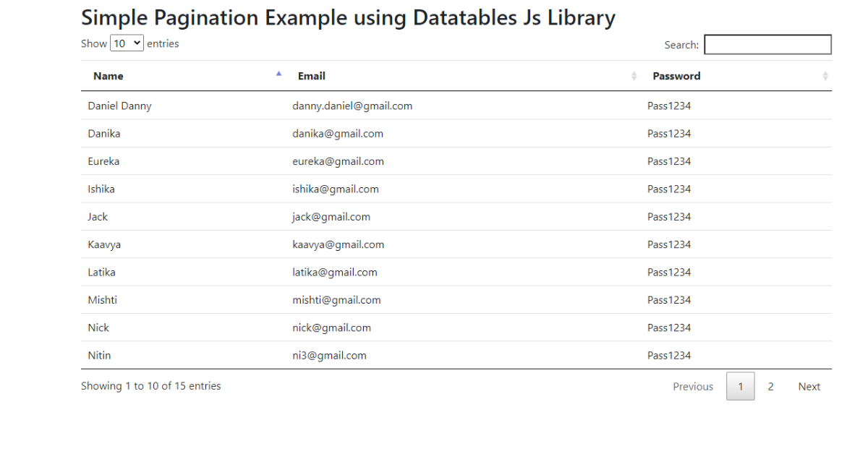The height and width of the screenshot is (454, 868).
Task: Click the Previous pagination button
Action: click(693, 386)
